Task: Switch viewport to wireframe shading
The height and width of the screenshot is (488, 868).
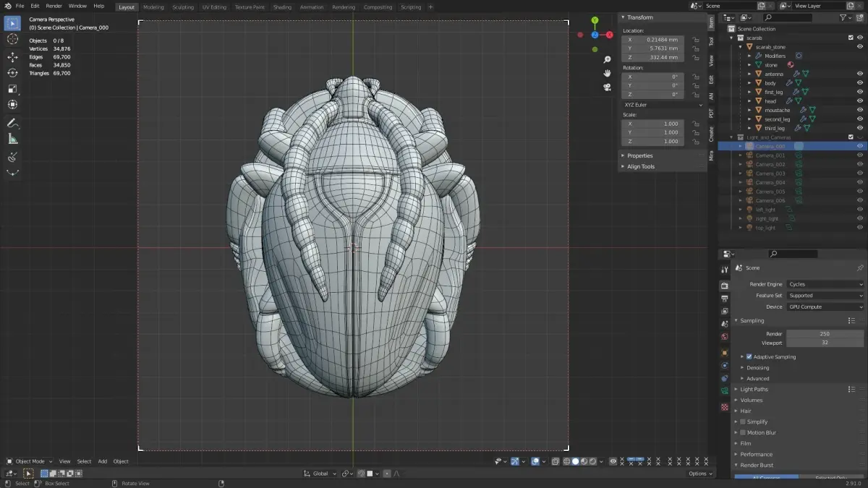Action: (x=567, y=461)
